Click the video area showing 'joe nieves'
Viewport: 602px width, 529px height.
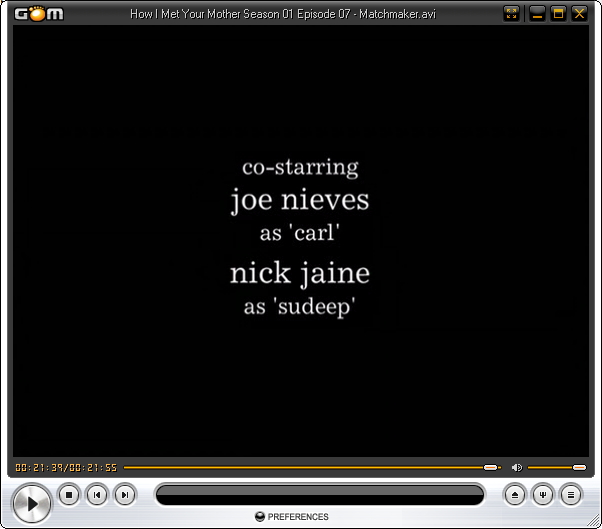coord(300,200)
